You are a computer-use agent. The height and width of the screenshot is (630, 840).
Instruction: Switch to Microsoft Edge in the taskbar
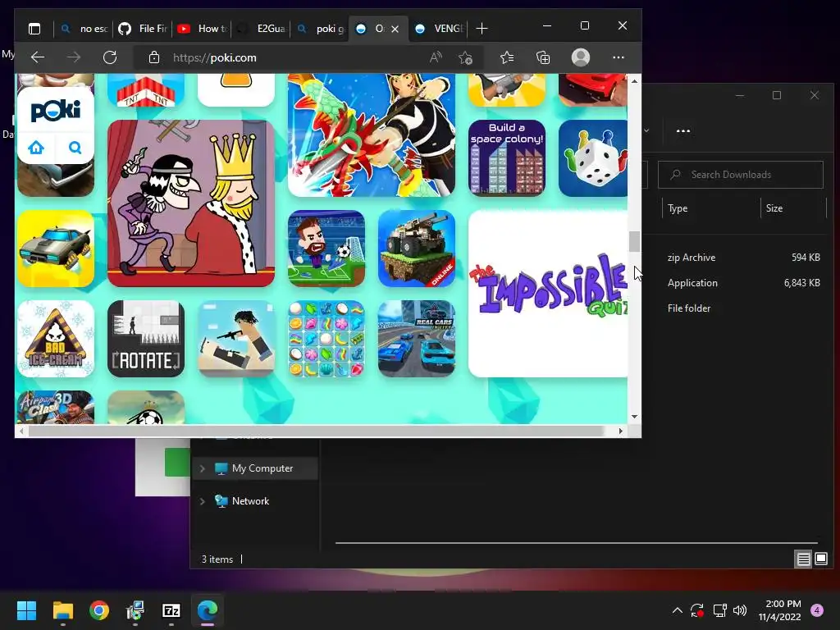[208, 610]
